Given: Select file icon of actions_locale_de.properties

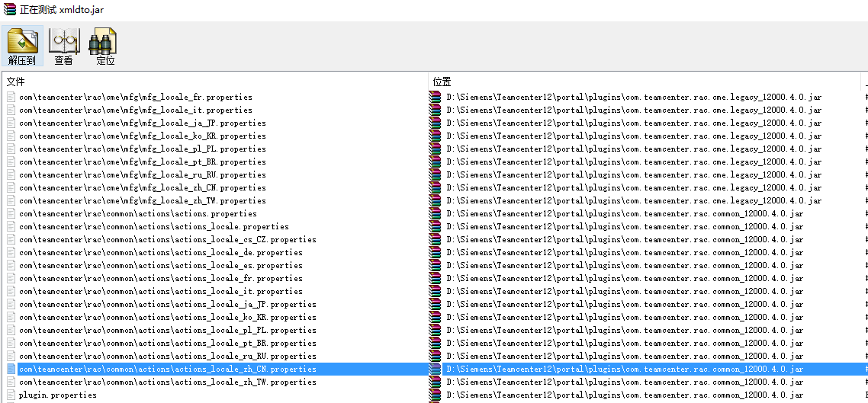Looking at the screenshot, I should (x=11, y=253).
